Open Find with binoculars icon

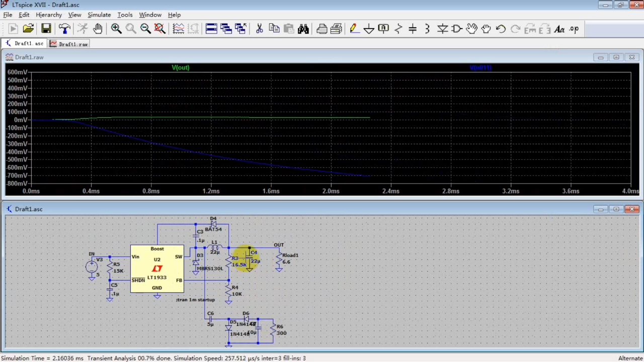click(303, 29)
